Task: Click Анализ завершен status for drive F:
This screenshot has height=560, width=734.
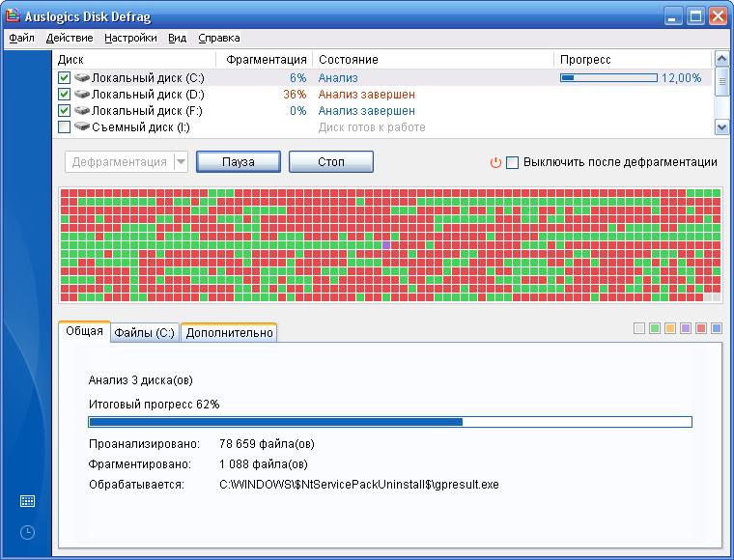Action: click(367, 110)
